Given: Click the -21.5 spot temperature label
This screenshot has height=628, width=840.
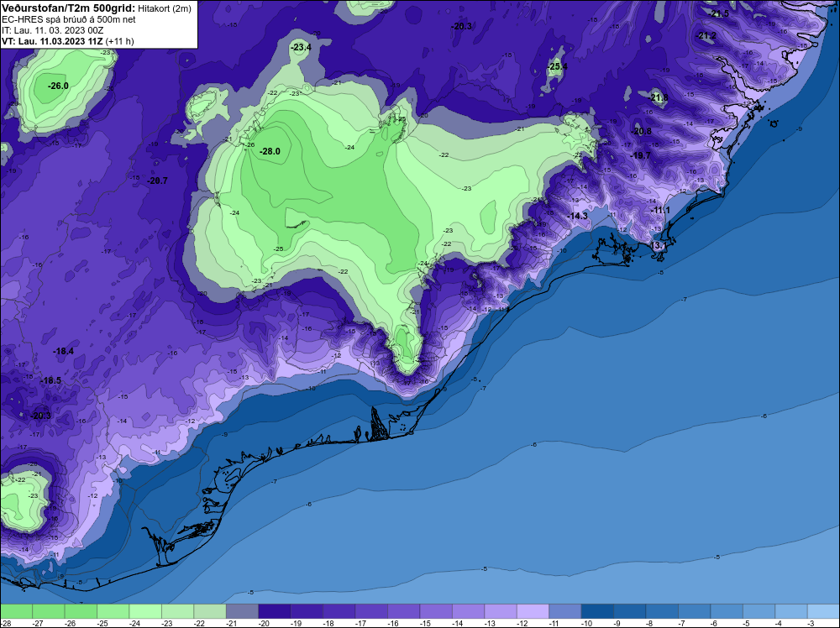Looking at the screenshot, I should (719, 13).
